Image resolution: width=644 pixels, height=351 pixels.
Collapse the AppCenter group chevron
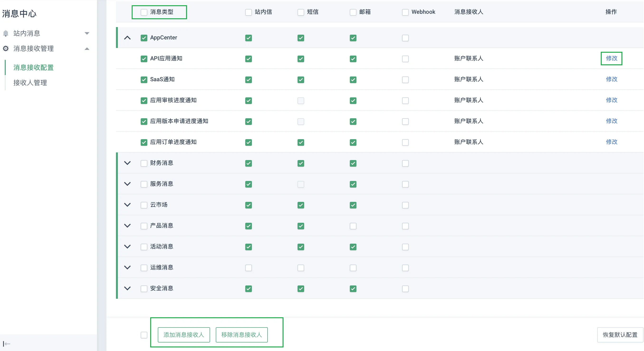coord(128,38)
